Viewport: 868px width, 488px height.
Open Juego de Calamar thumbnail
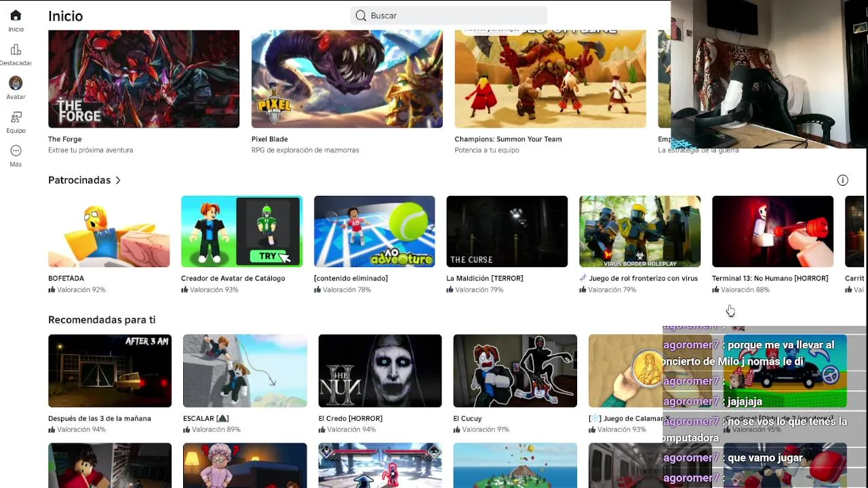pos(625,371)
